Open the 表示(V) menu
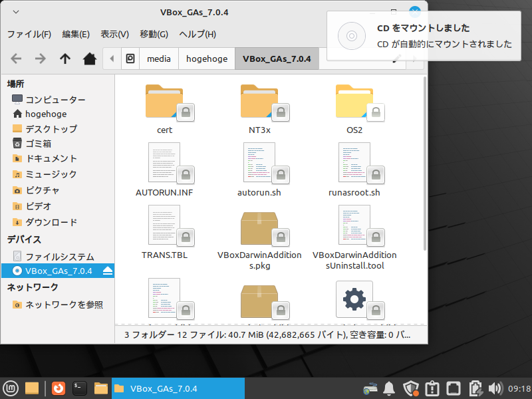Image resolution: width=532 pixels, height=399 pixels. point(114,34)
